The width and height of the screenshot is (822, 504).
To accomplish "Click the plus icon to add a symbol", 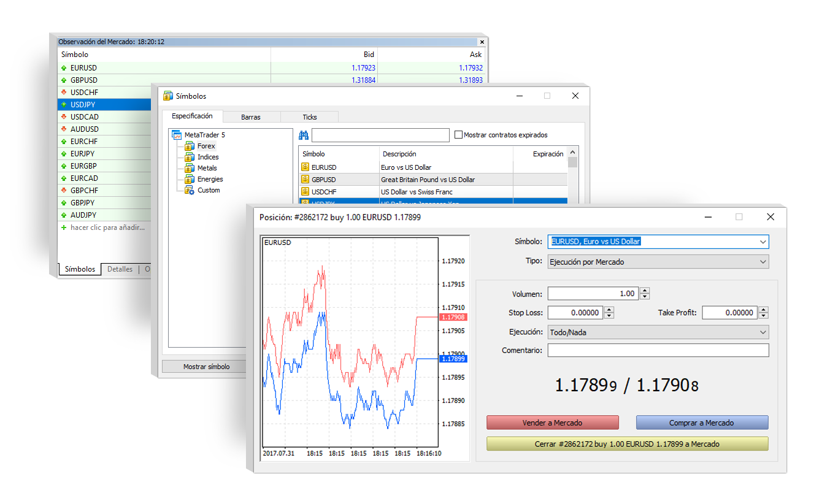I will point(64,227).
